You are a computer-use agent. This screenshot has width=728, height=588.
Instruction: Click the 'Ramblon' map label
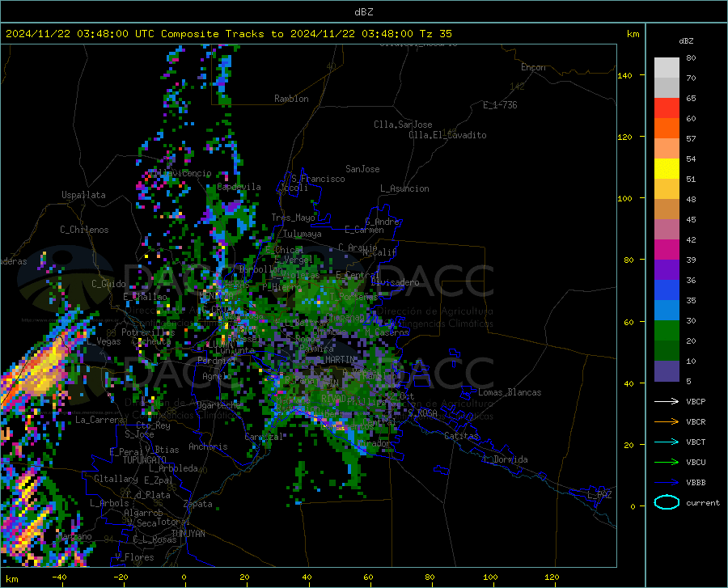(x=291, y=99)
